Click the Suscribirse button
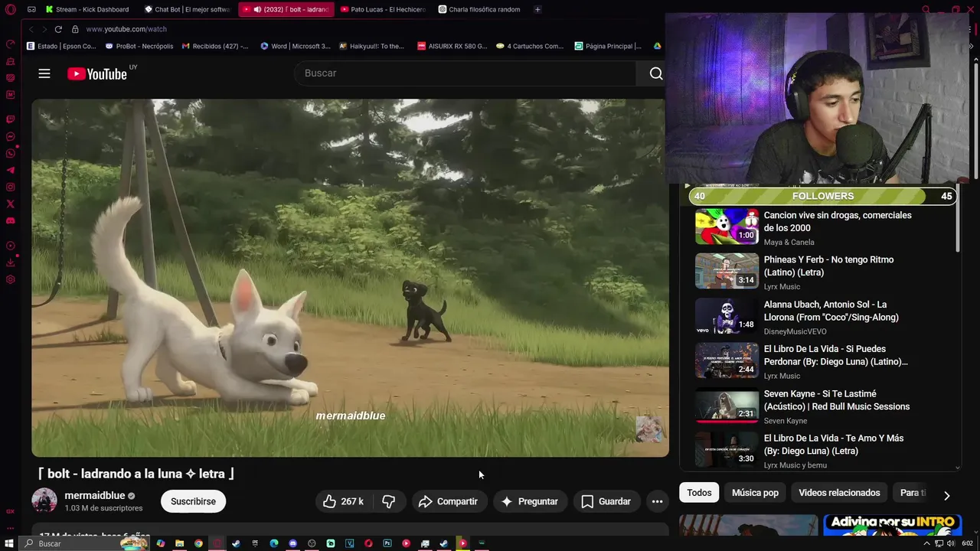This screenshot has height=551, width=980. point(193,501)
